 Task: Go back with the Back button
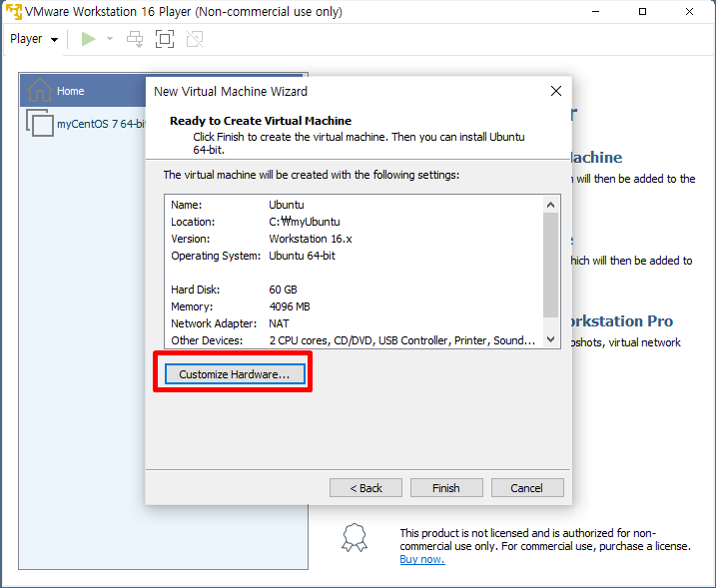coord(365,488)
